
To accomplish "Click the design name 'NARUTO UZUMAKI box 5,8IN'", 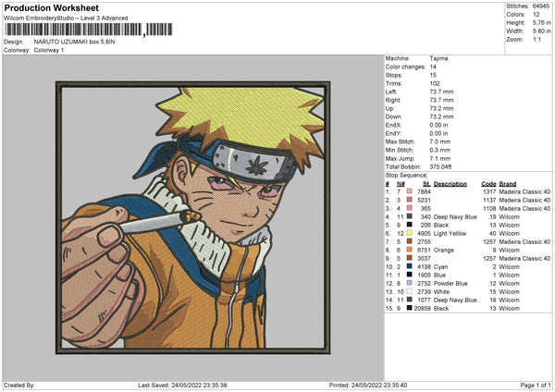I will tap(74, 42).
